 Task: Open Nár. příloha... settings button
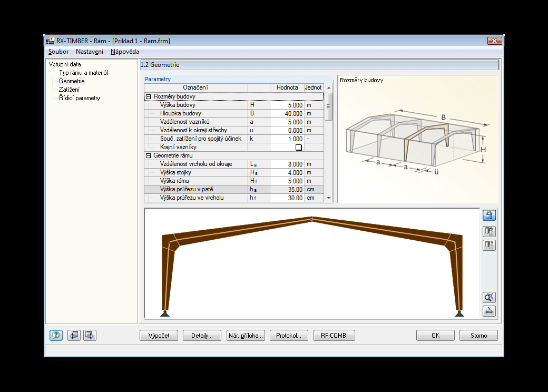[x=246, y=336]
